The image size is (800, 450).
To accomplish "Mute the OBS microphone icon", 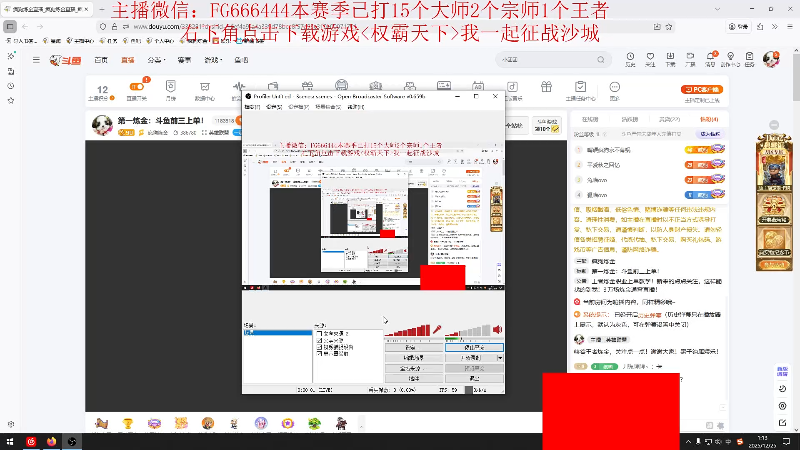I will [437, 330].
